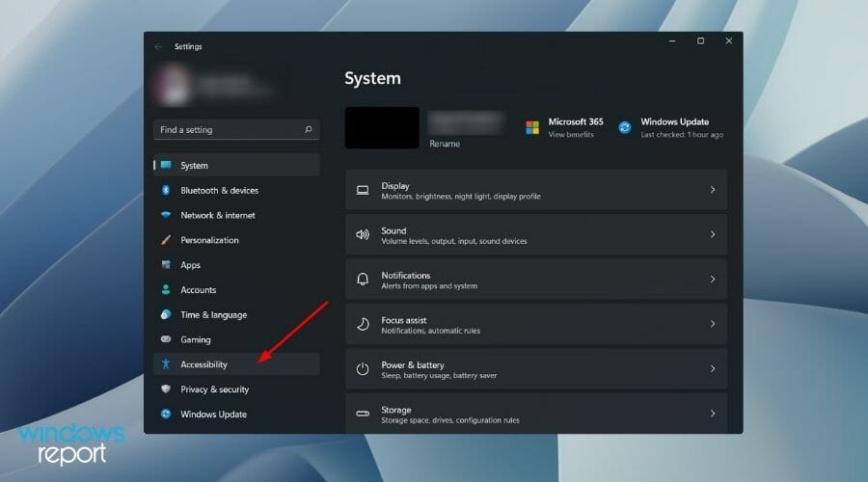
Task: Click 'Volume levels, output, input, sound devices'
Action: pos(454,241)
